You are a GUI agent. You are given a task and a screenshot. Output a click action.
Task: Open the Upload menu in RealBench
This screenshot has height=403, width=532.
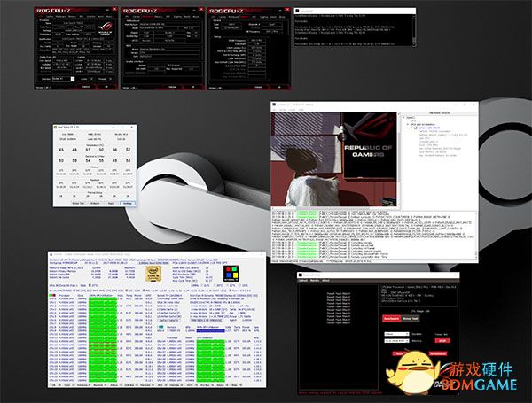302,280
